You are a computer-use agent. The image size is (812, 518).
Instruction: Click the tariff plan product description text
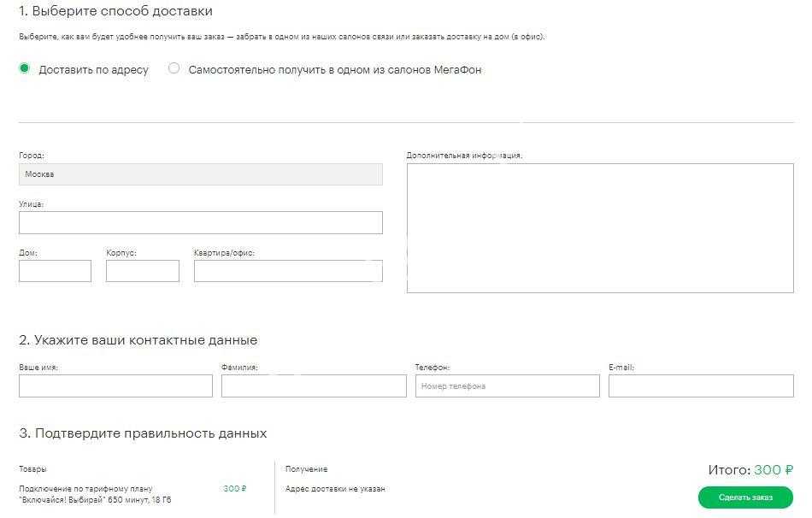(95, 494)
